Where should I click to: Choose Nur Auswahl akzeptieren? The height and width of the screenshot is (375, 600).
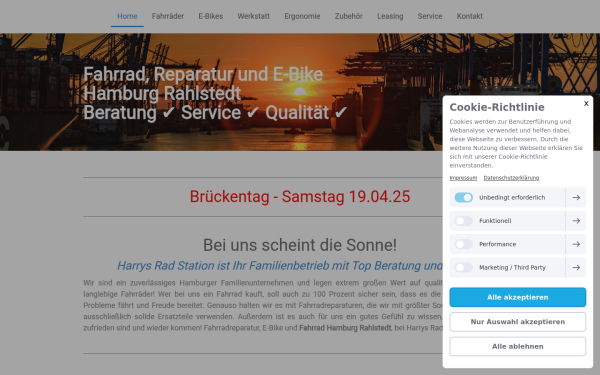tap(517, 322)
